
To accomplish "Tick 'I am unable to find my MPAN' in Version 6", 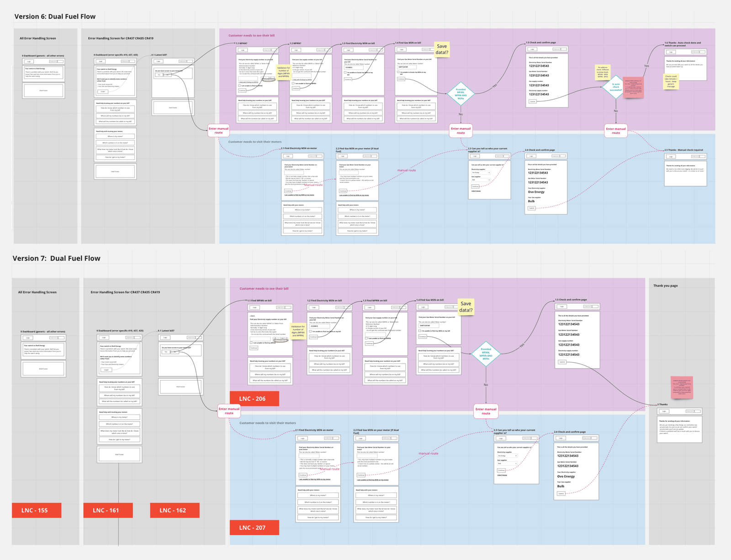I will coord(239,85).
